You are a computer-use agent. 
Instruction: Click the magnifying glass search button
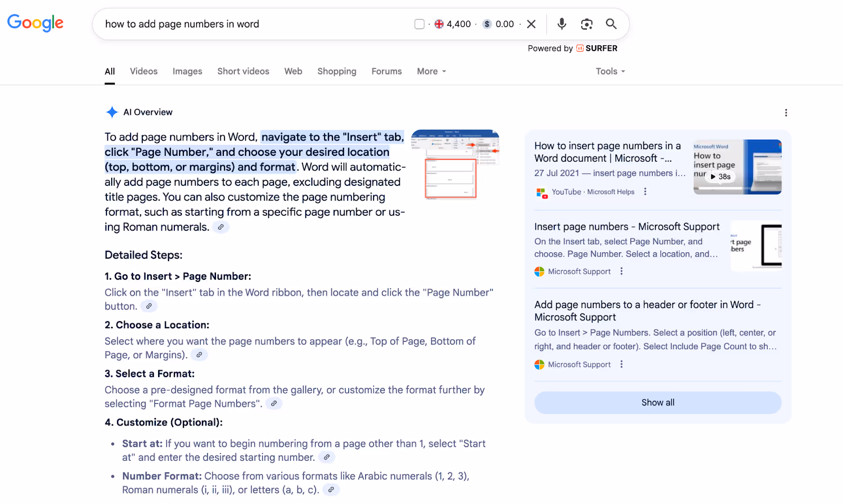611,24
